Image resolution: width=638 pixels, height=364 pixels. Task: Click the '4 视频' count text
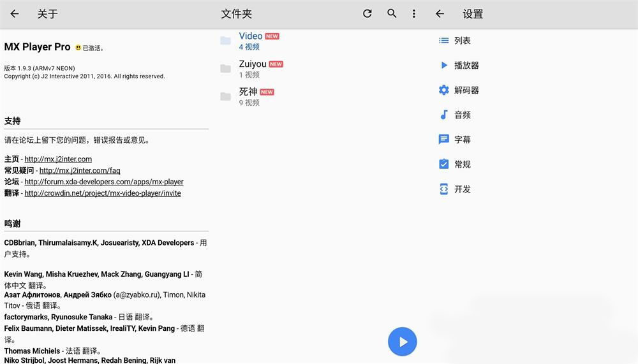click(x=249, y=47)
